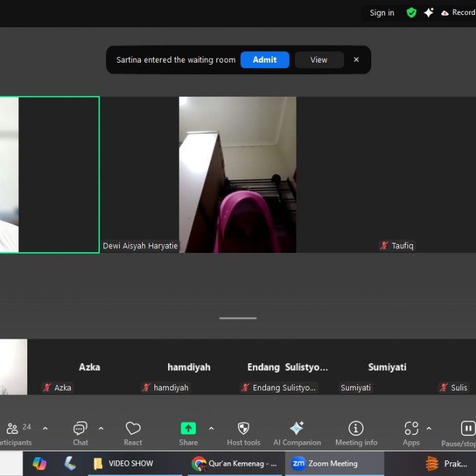Expand the Participants options chevron

[45, 428]
